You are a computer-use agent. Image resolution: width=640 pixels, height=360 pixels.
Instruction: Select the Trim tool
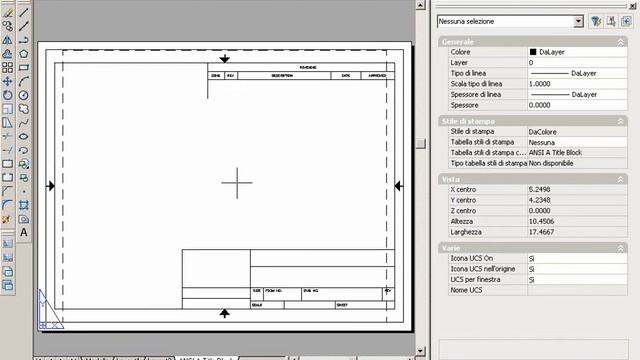(7, 136)
